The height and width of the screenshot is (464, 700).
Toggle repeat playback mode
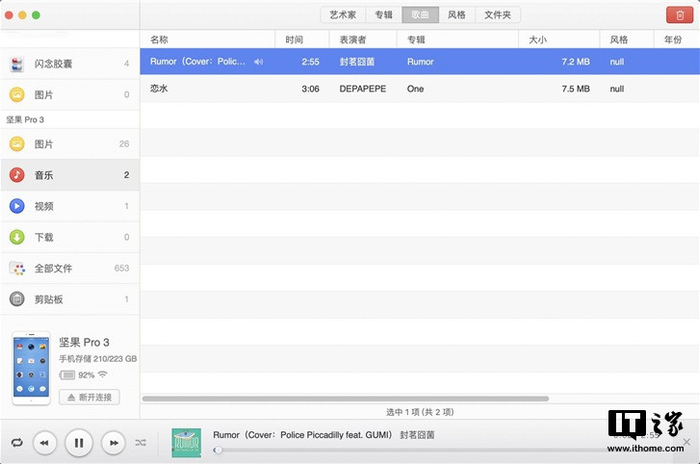coord(16,442)
